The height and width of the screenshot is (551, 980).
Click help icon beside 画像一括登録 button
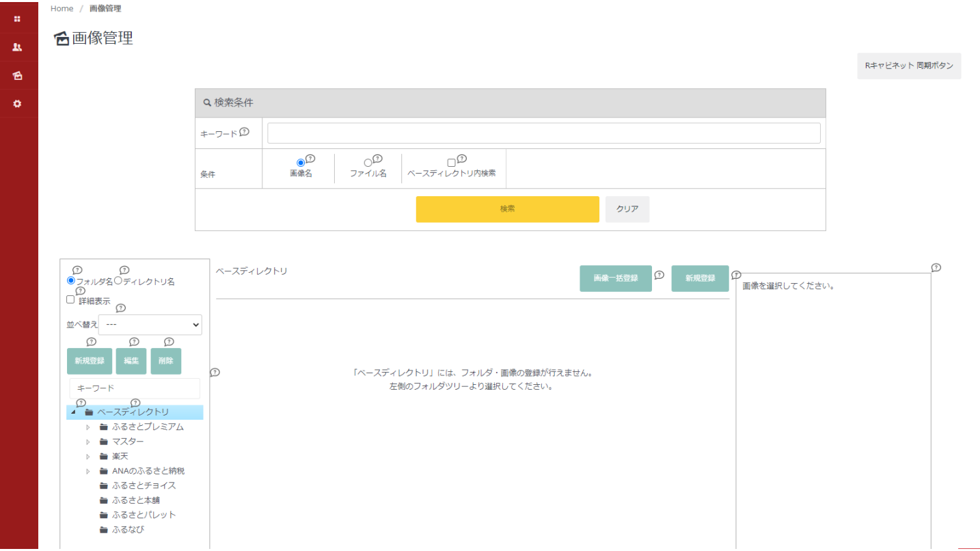(x=659, y=275)
